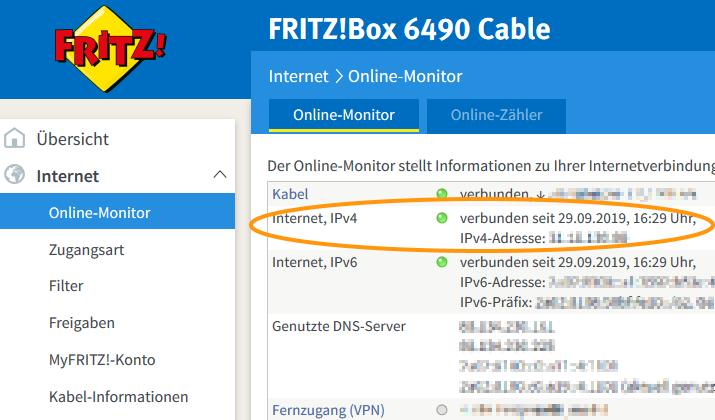This screenshot has width=715, height=420.
Task: Click the FRITZ! logo
Action: [110, 47]
